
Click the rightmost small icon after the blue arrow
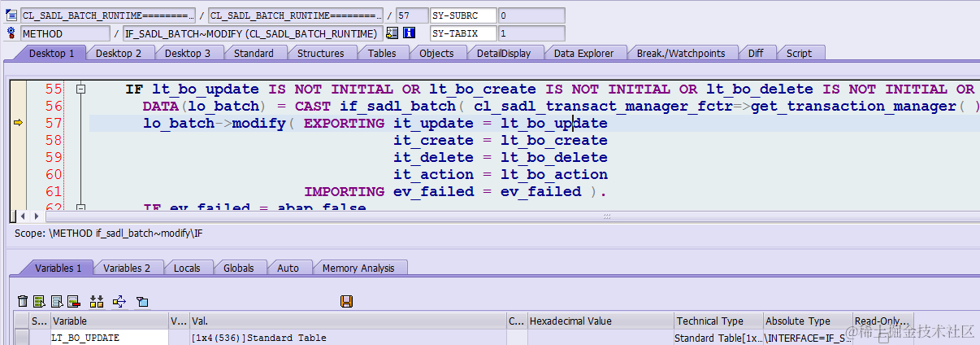point(142,302)
